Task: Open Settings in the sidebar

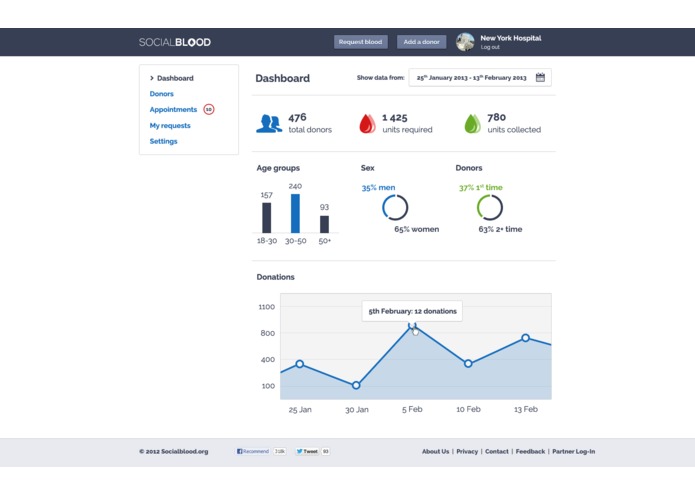Action: [163, 141]
